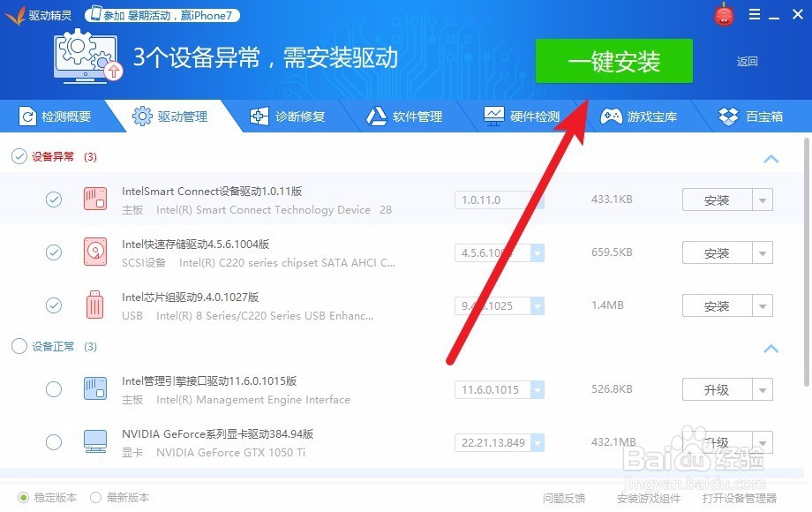Uncheck the IntelSmart Connect driver checkbox

coord(53,200)
